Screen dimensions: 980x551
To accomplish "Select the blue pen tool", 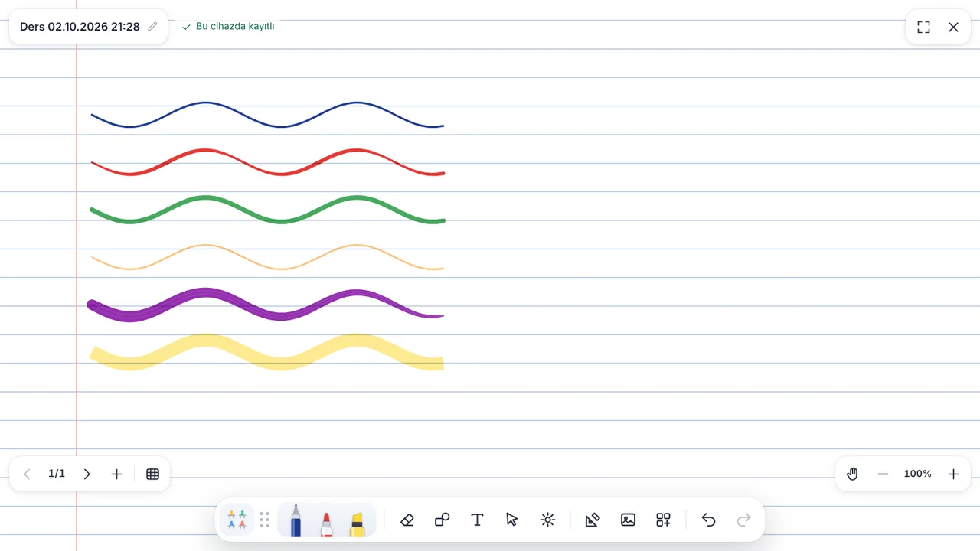I will coord(296,520).
